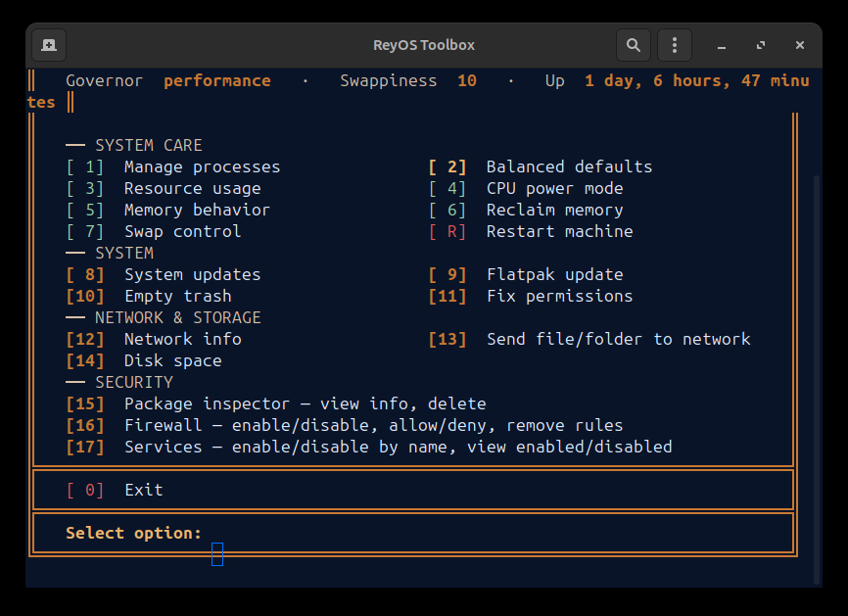Click the terminal cursor below Select option
Viewport: 848px width, 616px height.
pyautogui.click(x=217, y=554)
